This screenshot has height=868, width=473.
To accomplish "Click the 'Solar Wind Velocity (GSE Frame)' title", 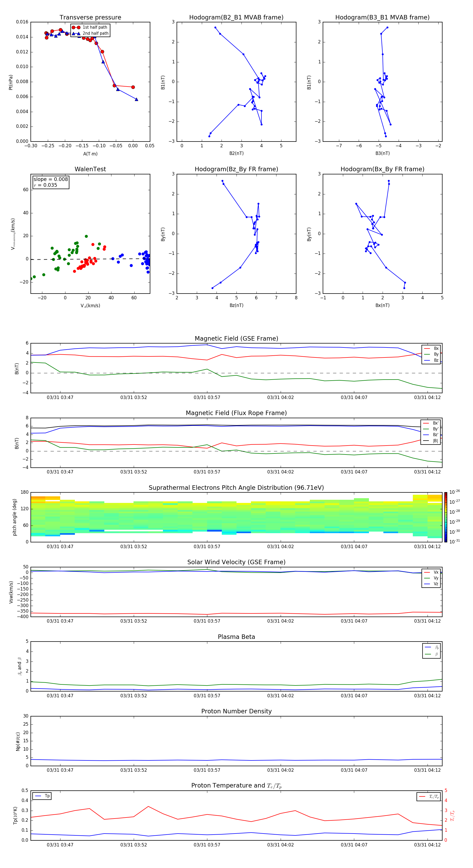I will (x=236, y=562).
